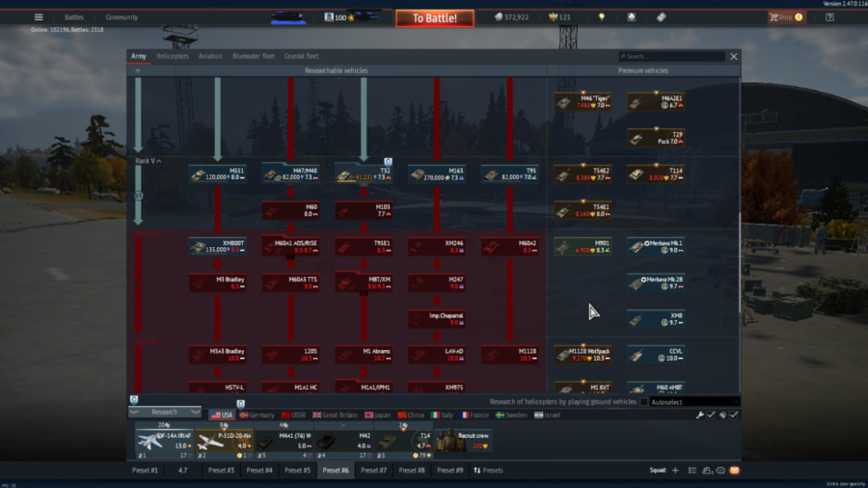Select the Japan nation tab
The width and height of the screenshot is (868, 488).
[x=377, y=415]
